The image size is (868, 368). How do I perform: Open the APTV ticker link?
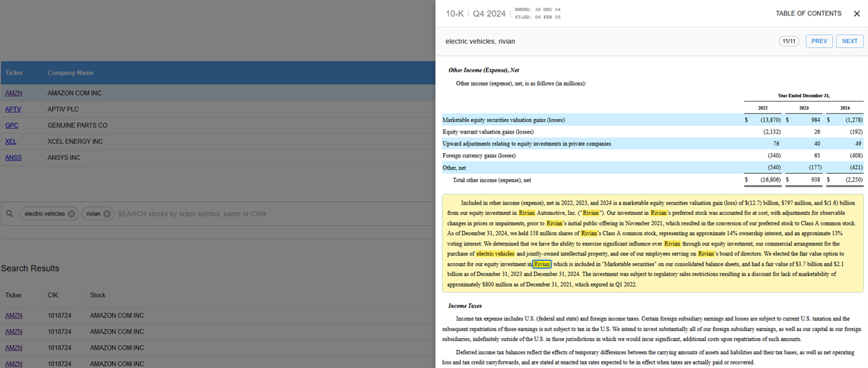click(x=13, y=109)
